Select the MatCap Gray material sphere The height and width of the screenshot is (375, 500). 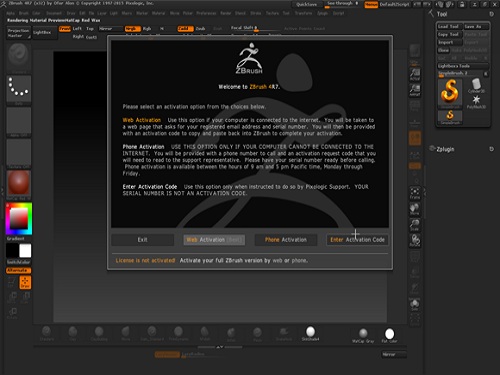363,335
